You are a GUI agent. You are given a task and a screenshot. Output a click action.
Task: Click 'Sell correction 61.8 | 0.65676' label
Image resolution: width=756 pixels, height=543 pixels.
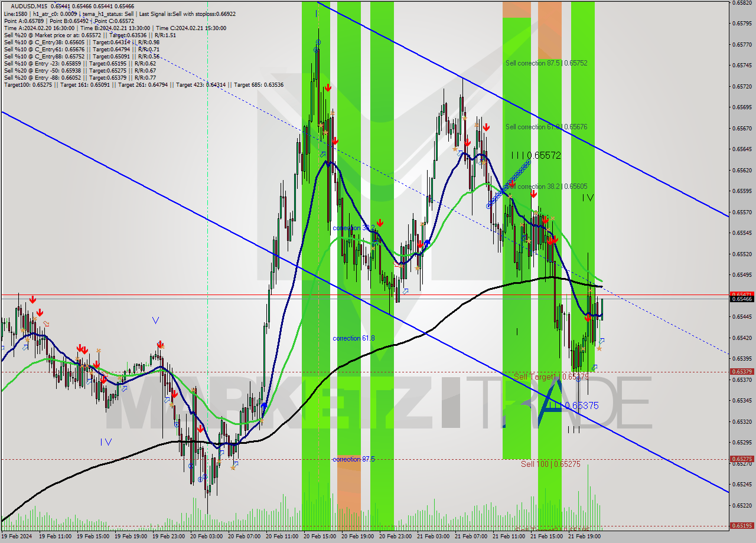click(x=546, y=127)
